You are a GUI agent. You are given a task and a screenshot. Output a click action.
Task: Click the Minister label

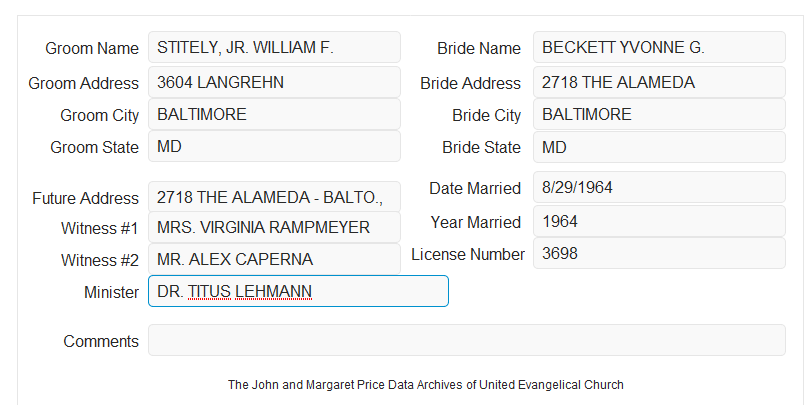pos(111,292)
